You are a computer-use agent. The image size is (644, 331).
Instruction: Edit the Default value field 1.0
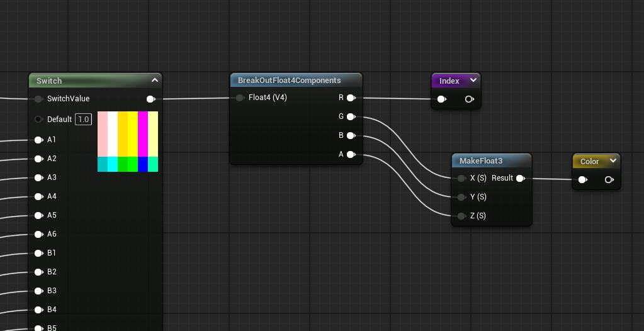[83, 120]
